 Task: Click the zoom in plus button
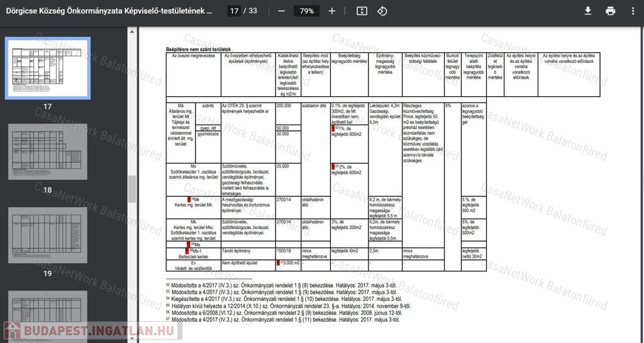coord(332,11)
